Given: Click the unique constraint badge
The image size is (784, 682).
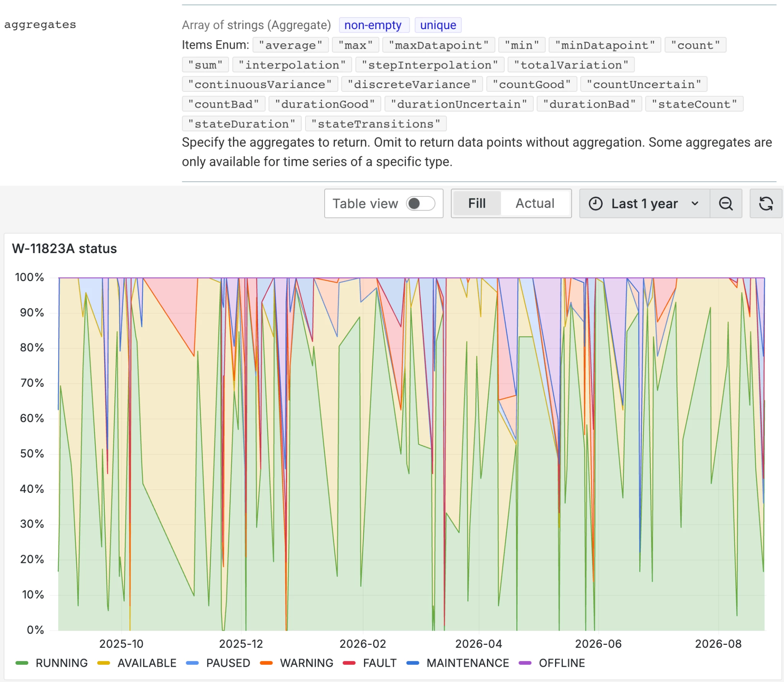Looking at the screenshot, I should 438,25.
